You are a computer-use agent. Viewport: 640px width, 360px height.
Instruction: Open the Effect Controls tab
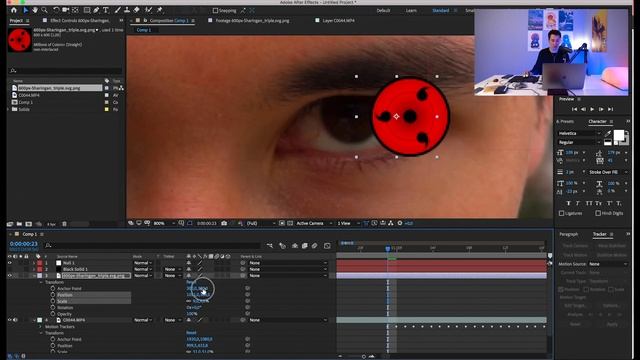click(80, 20)
